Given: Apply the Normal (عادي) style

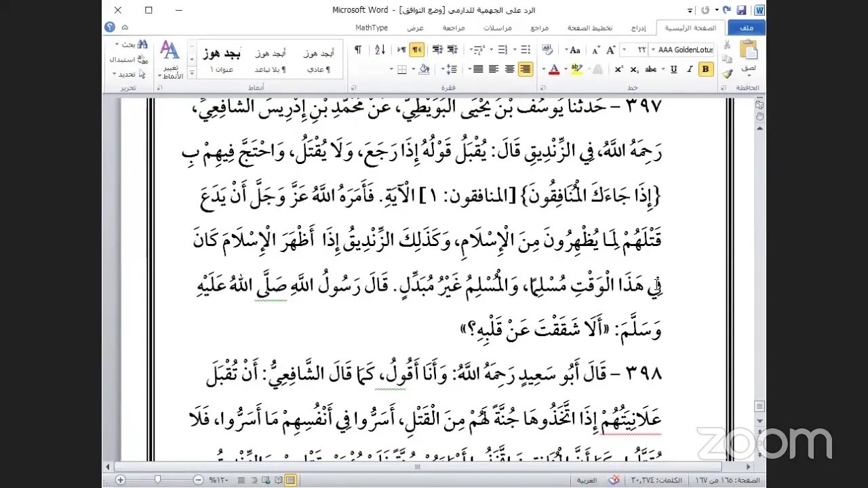Looking at the screenshot, I should (x=319, y=60).
